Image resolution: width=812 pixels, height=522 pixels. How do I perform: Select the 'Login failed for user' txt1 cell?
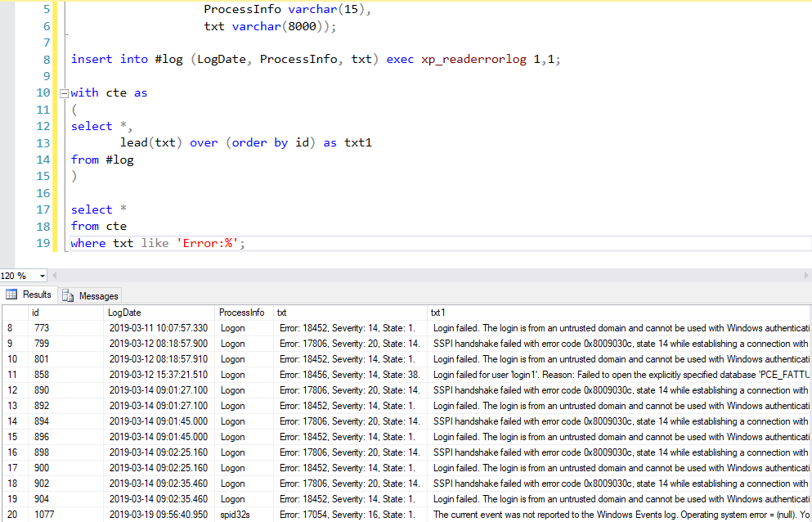tap(617, 375)
